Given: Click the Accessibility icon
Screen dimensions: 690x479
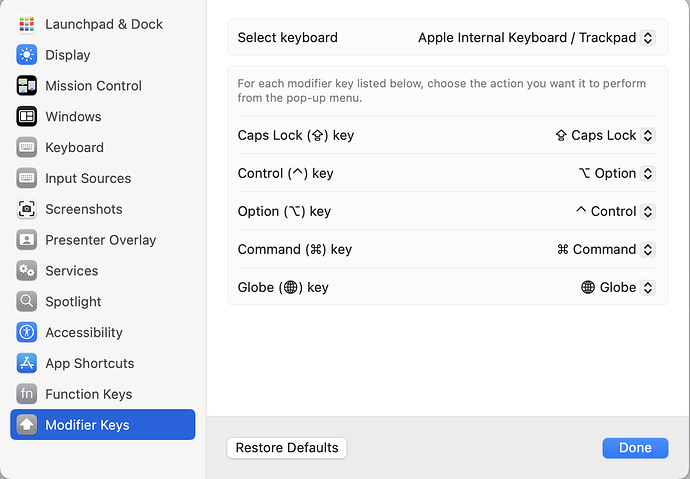Looking at the screenshot, I should click(x=27, y=332).
